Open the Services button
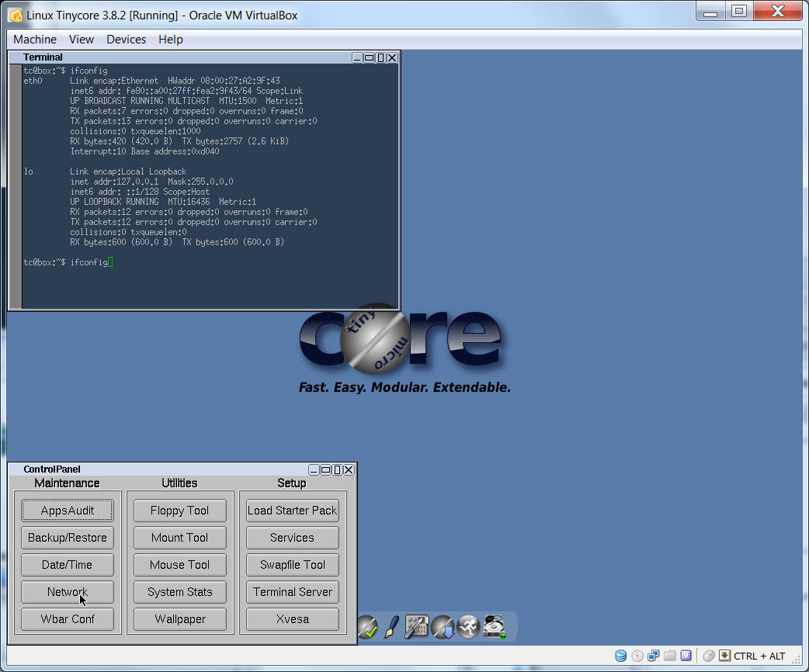The image size is (809, 672). point(293,538)
